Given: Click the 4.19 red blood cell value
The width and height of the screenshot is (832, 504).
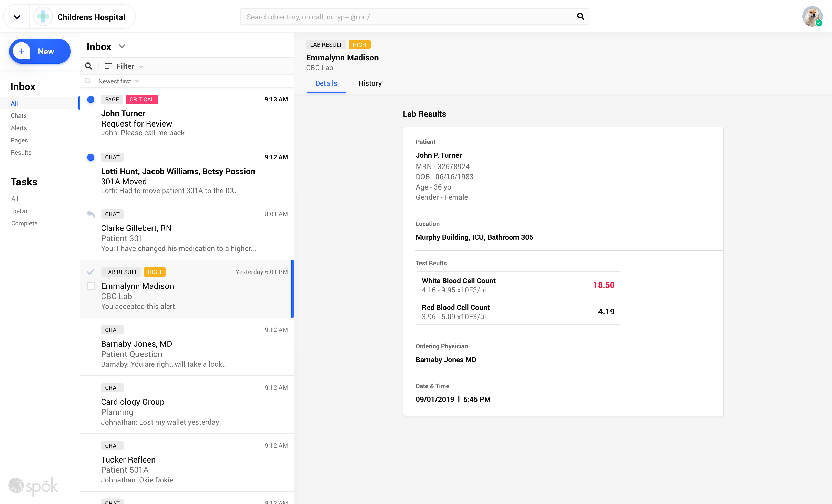Looking at the screenshot, I should (x=606, y=312).
